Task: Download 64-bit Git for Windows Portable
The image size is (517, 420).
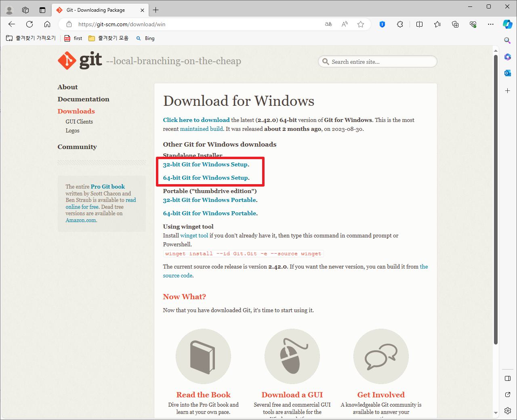Action: point(210,213)
